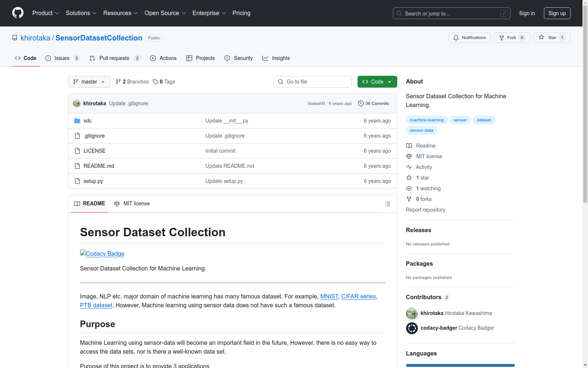This screenshot has height=368, width=588.
Task: View 0 forks link
Action: click(419, 199)
